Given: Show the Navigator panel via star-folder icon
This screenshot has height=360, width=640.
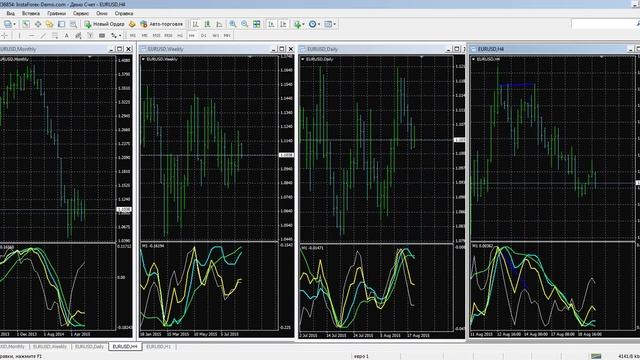Looking at the screenshot, I should (x=49, y=24).
